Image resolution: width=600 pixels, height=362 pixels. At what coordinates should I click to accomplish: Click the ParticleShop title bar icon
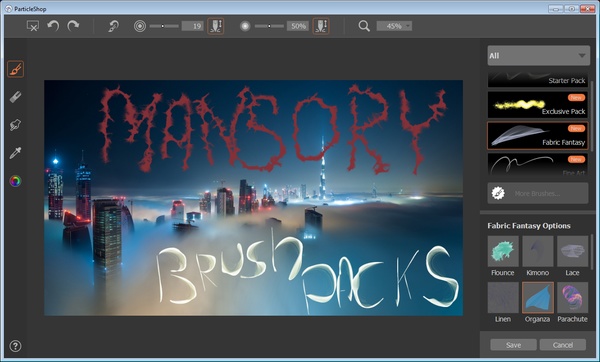point(8,8)
